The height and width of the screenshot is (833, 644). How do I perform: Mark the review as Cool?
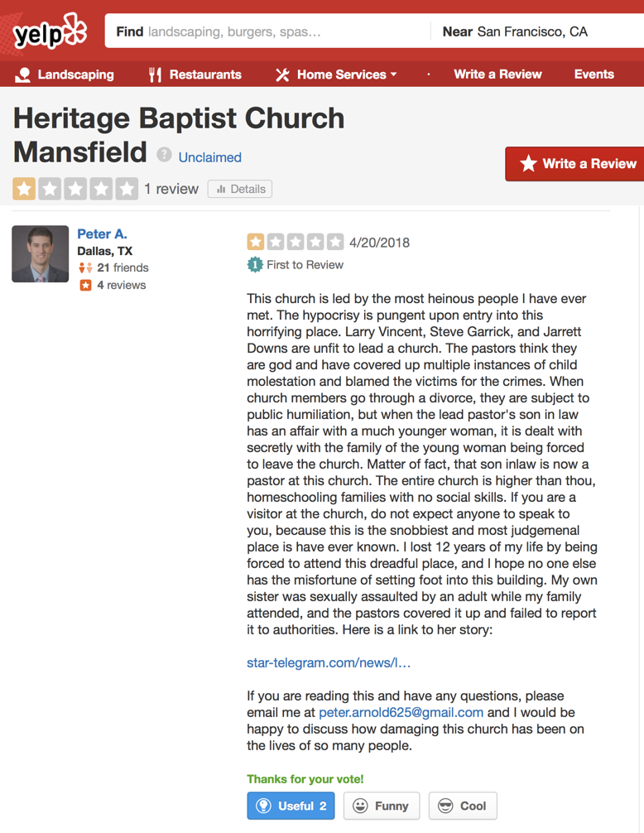click(x=463, y=806)
